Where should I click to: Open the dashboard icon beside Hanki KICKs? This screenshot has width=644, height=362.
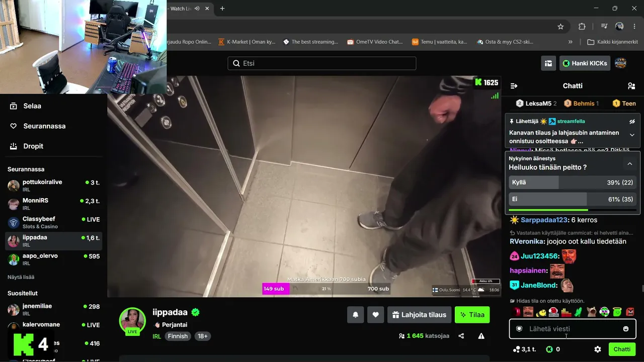[548, 63]
